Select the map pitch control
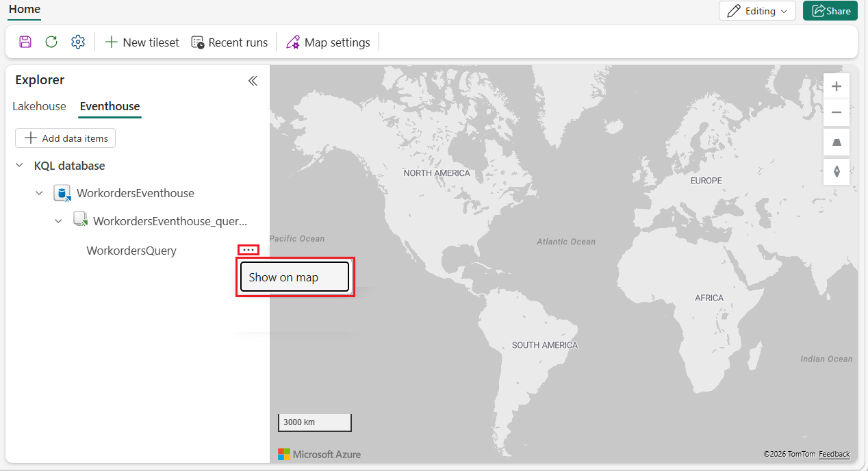Screen dimensions: 868x471 pos(836,142)
